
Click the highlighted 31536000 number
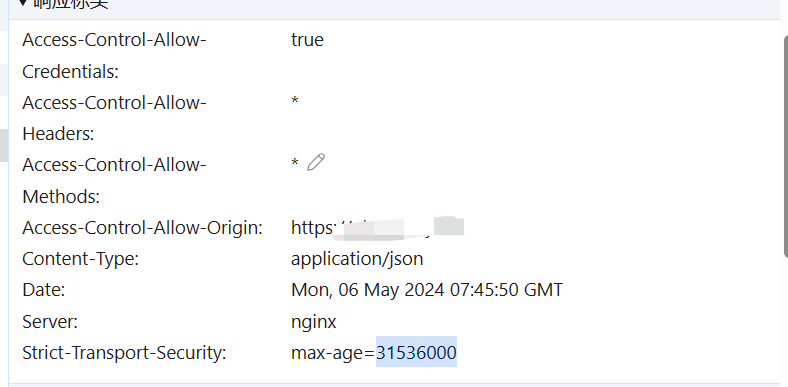[x=416, y=353]
